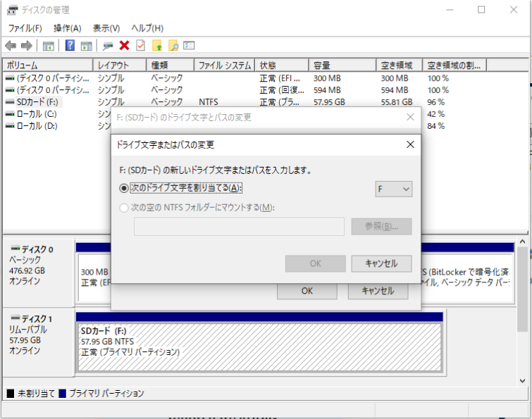Image resolution: width=532 pixels, height=419 pixels.
Task: Click キャンセル in the rear F: (SDカード) dialog
Action: pos(378,291)
